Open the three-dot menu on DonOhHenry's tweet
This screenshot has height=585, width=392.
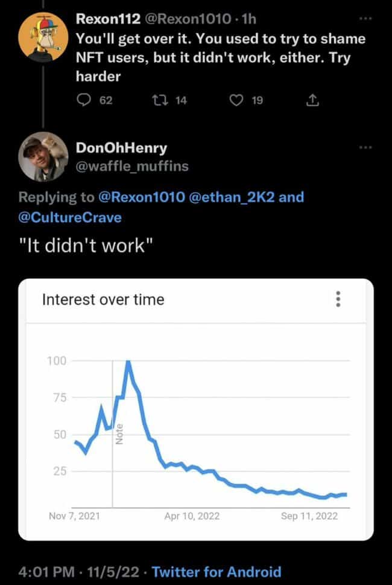coord(365,148)
